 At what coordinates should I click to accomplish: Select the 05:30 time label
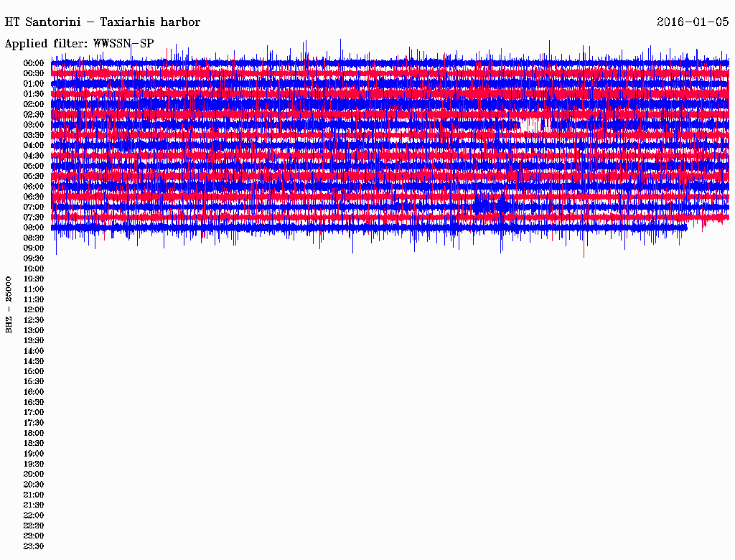(34, 176)
